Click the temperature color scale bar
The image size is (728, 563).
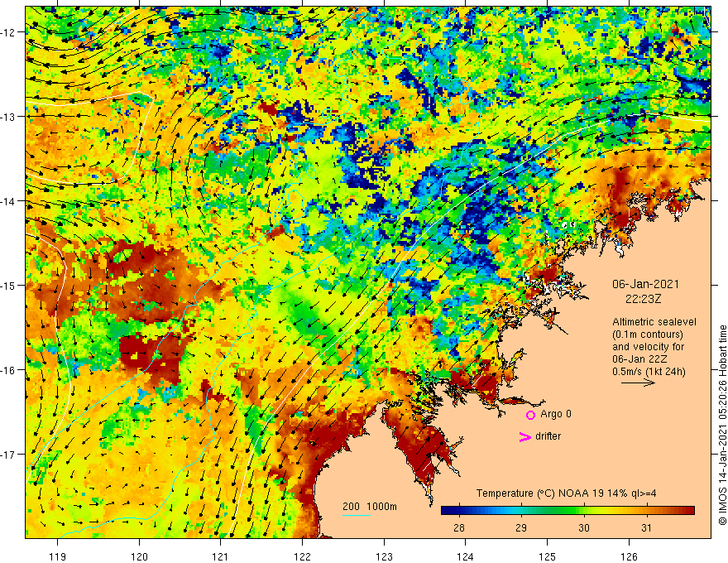[x=568, y=511]
